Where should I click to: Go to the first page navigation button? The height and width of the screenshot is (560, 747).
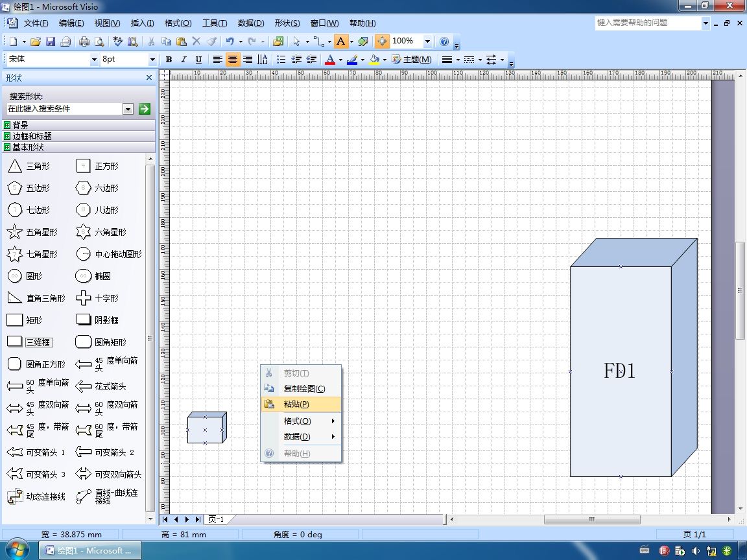(x=165, y=520)
